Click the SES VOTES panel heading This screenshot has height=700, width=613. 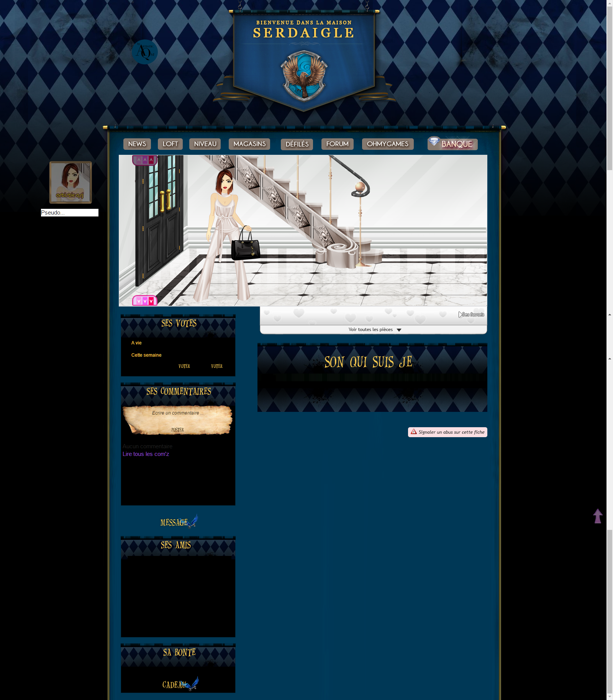pos(179,324)
